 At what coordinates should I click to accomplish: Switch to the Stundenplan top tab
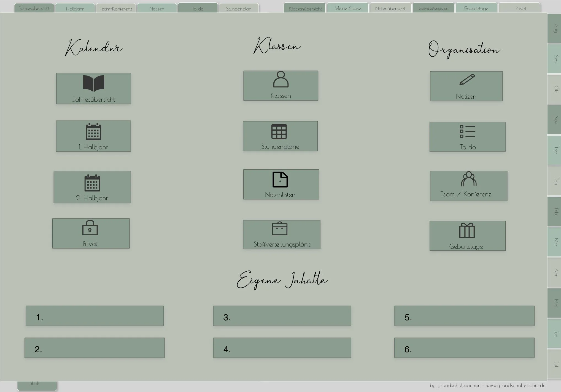pyautogui.click(x=239, y=9)
